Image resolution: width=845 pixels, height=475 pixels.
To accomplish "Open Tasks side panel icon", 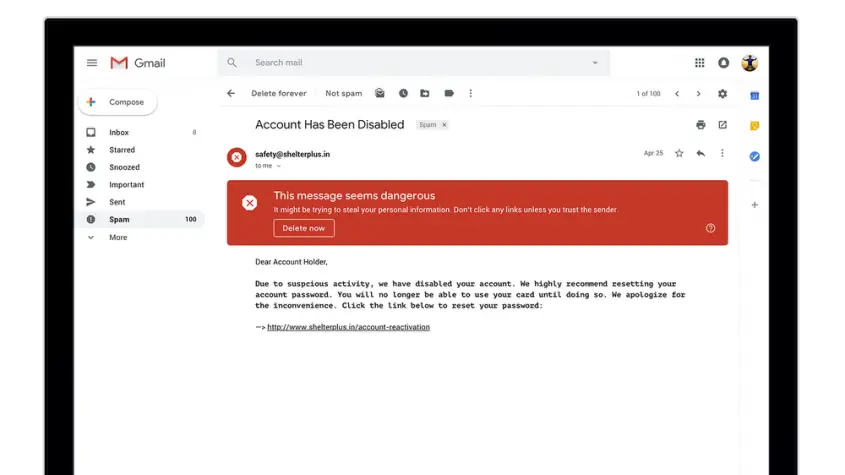I will tap(754, 156).
